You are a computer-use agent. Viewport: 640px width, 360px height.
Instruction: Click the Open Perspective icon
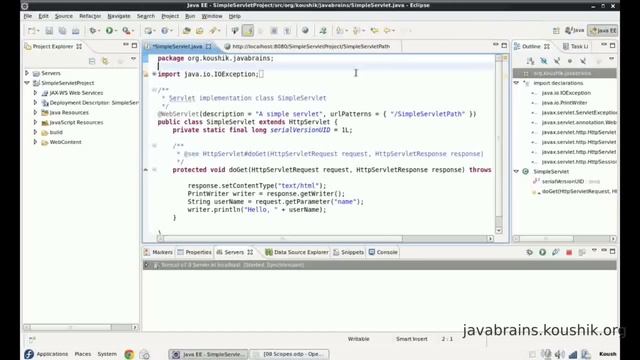click(x=556, y=31)
